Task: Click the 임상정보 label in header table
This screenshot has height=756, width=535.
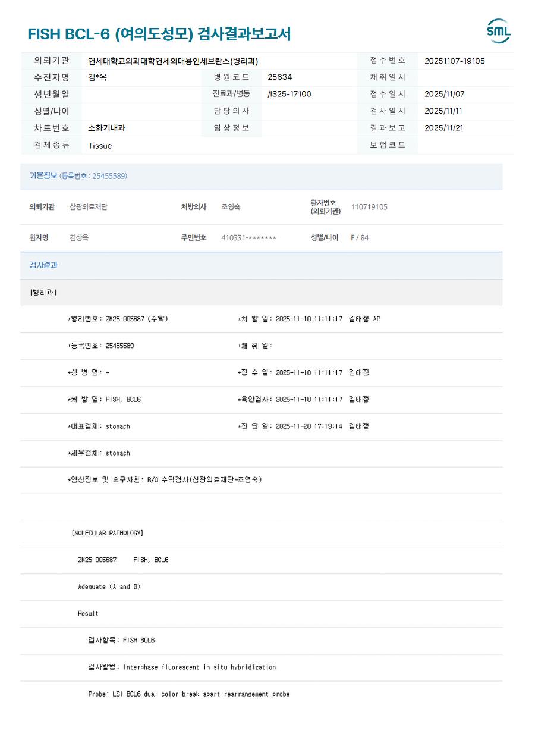Action: pos(231,127)
